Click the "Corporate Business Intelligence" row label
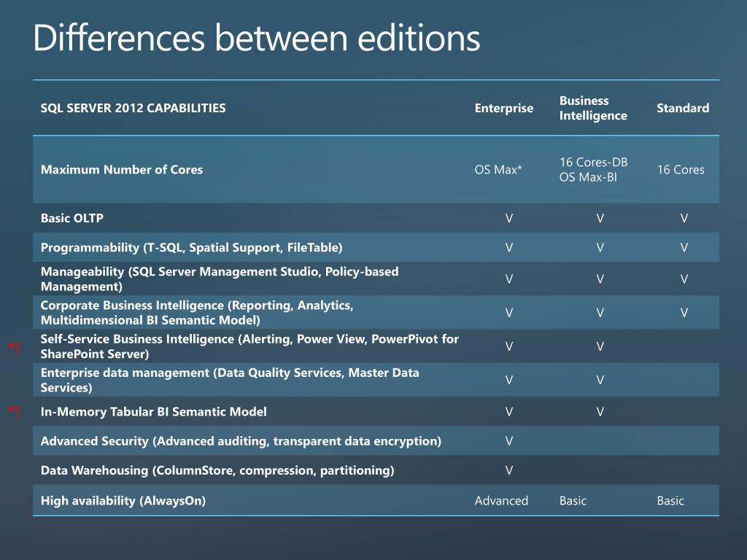Image resolution: width=747 pixels, height=560 pixels. pyautogui.click(x=197, y=312)
